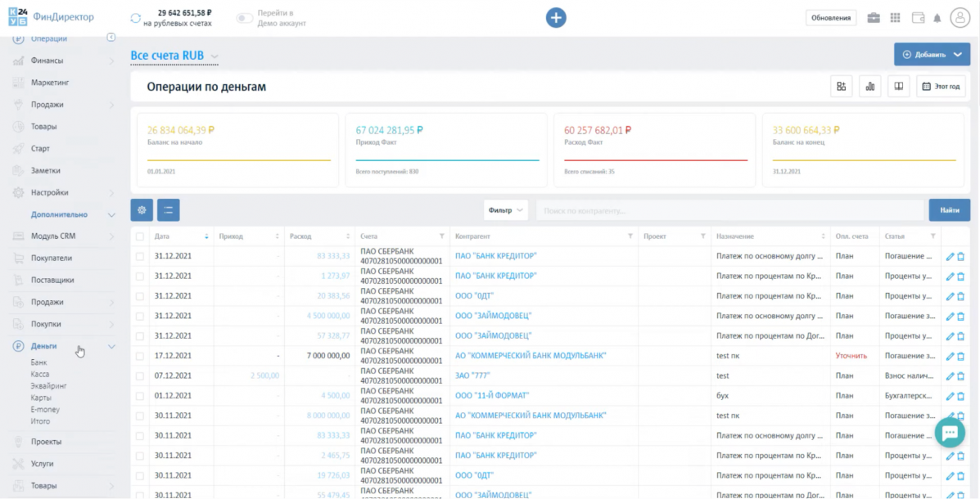Open the Фильтр dropdown
This screenshot has height=499, width=980.
pos(505,210)
